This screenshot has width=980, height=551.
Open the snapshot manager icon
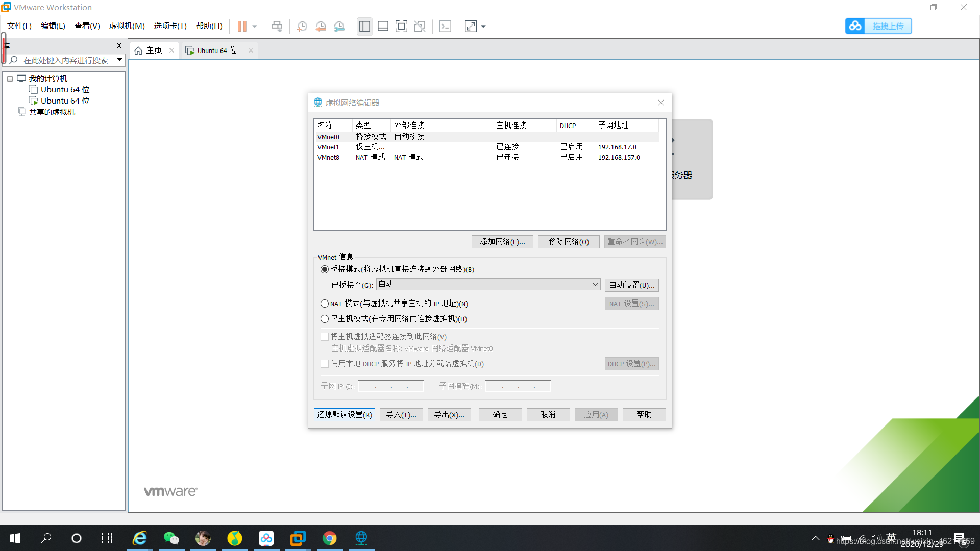pos(339,26)
